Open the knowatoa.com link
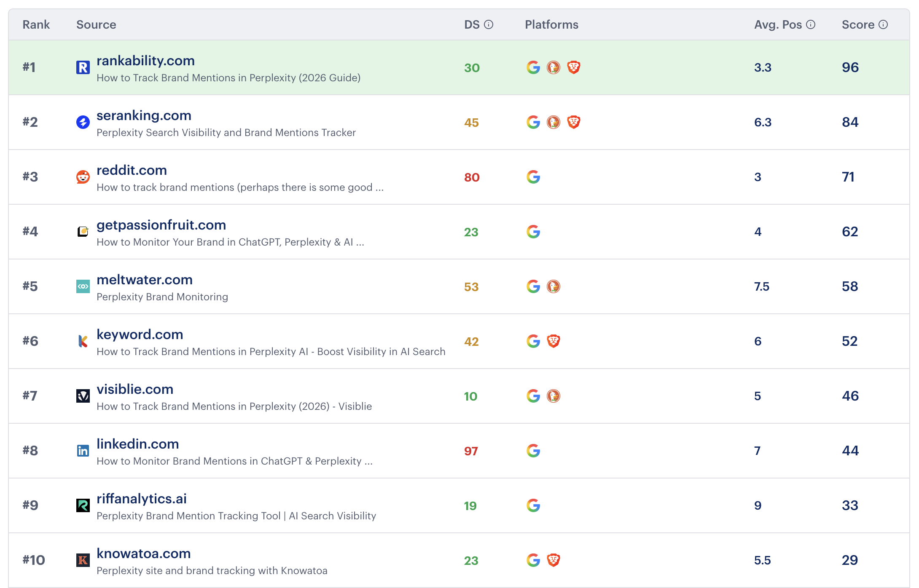The width and height of the screenshot is (919, 588). (143, 553)
